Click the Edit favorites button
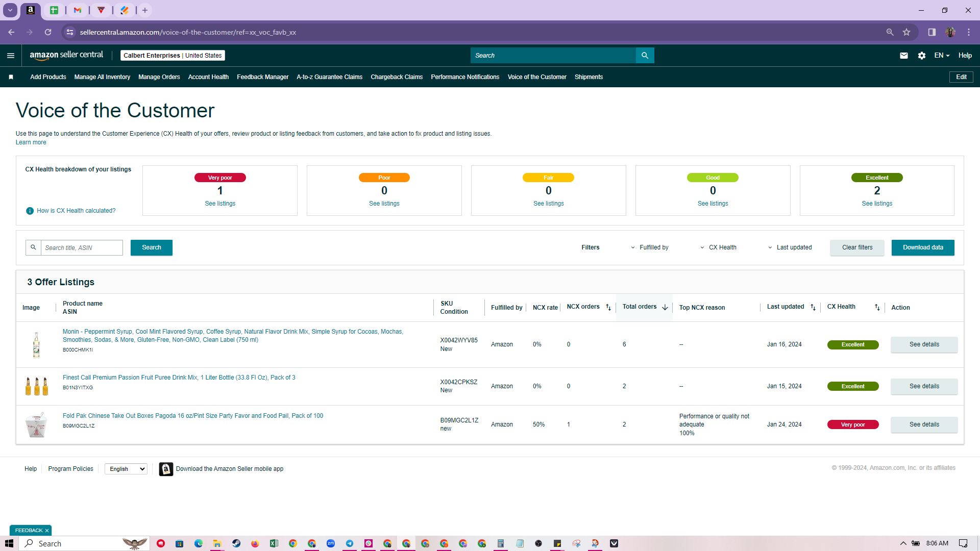 tap(961, 77)
